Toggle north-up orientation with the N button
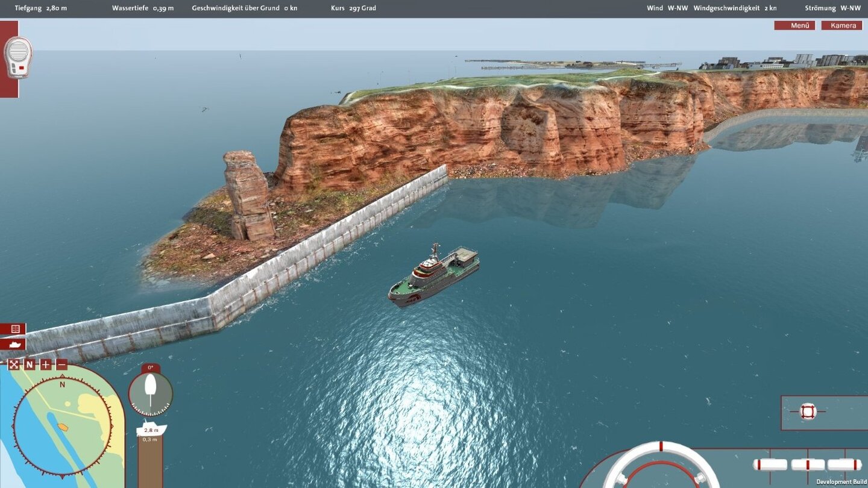 tap(30, 364)
